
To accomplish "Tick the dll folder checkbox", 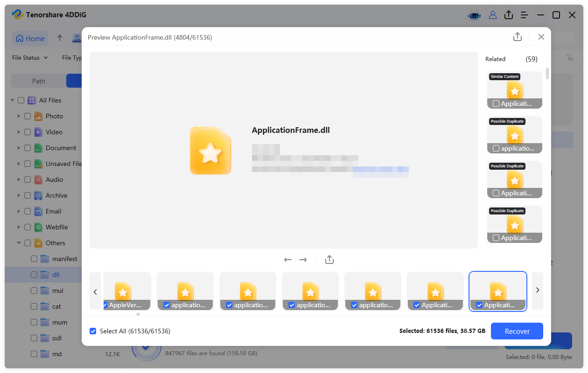I will [34, 275].
